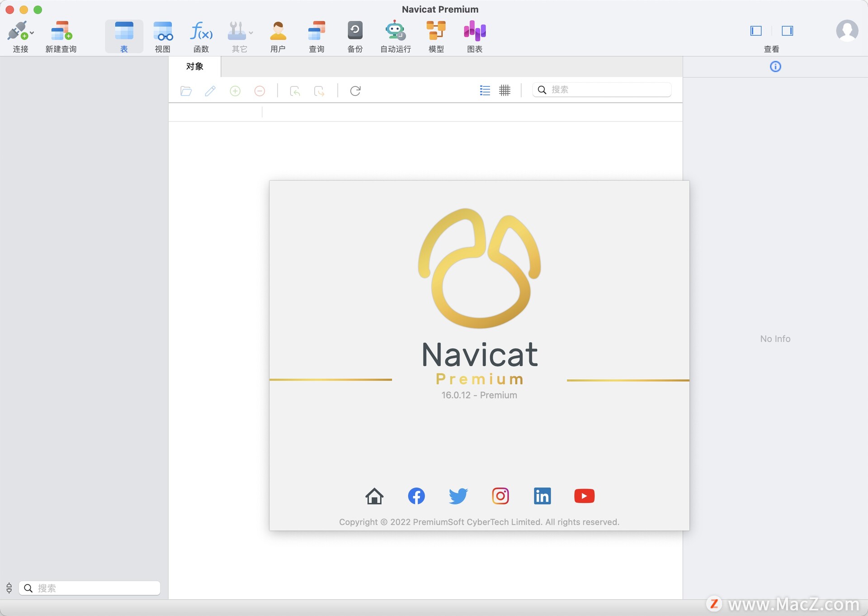Click the Facebook social media link
This screenshot has width=868, height=616.
[x=416, y=495]
